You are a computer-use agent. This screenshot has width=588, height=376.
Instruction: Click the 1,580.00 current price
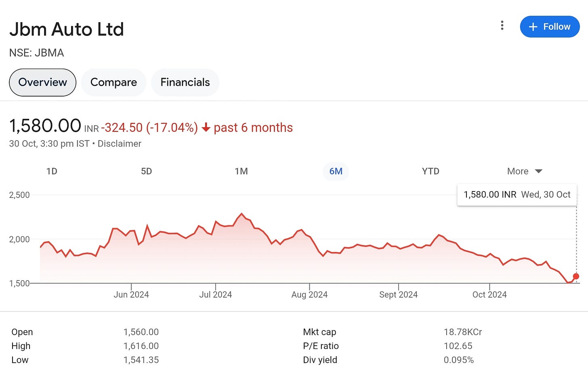tap(45, 126)
